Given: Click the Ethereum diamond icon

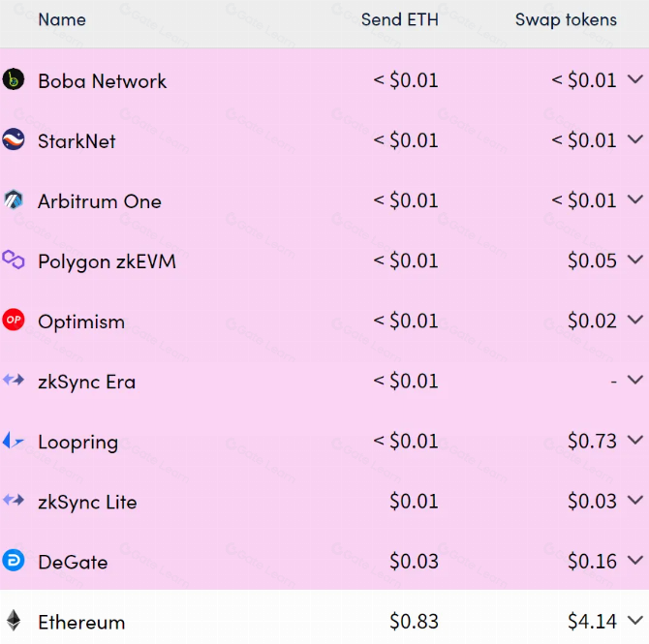Looking at the screenshot, I should coord(14,620).
